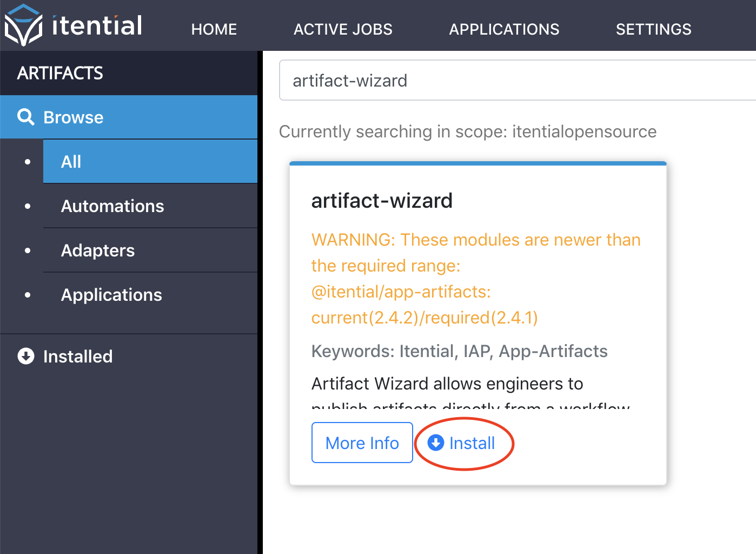This screenshot has height=554, width=756.
Task: Click the ARTIFACTS sidebar header
Action: coord(60,73)
